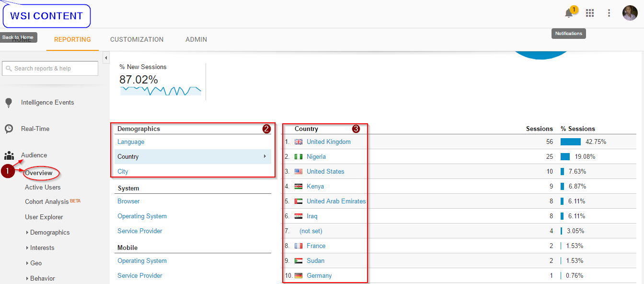Screen dimensions: 644x284
Task: Click the notifications bell icon
Action: click(569, 13)
